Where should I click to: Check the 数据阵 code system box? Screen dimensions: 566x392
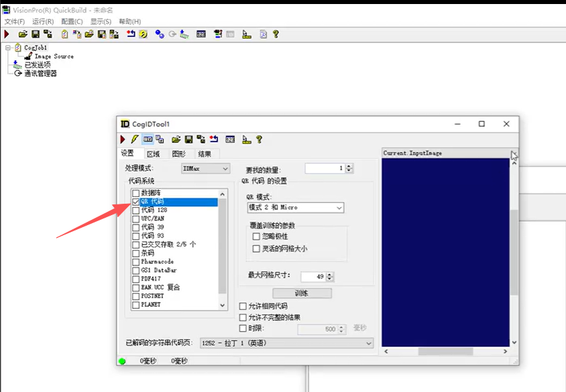point(135,193)
